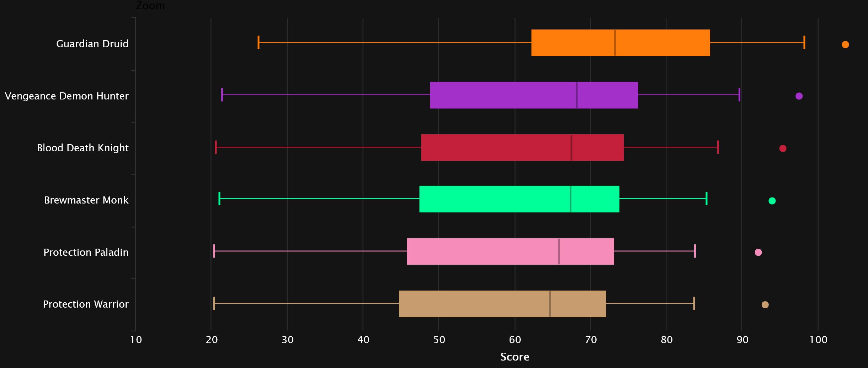This screenshot has width=868, height=368.
Task: Click the Protection Warrior axis label
Action: (86, 304)
